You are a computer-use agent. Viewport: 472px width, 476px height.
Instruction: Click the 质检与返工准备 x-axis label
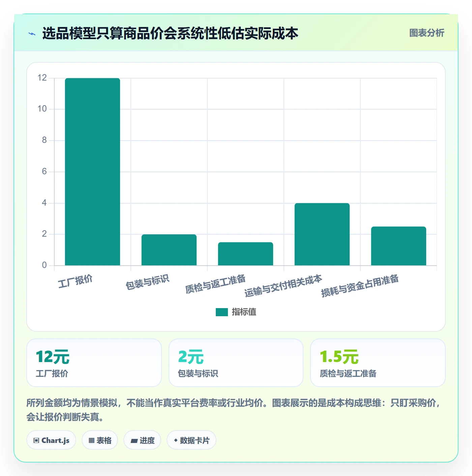[215, 284]
